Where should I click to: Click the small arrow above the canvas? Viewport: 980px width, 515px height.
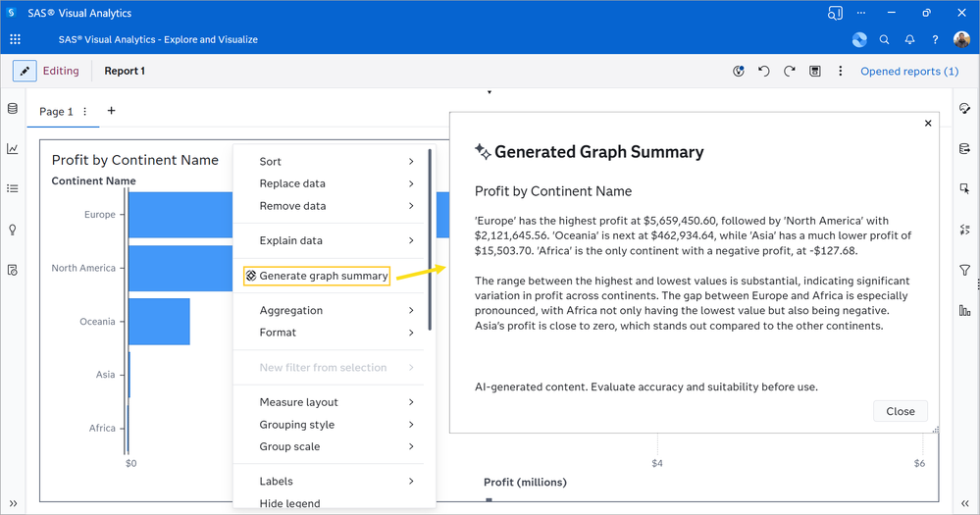[x=490, y=92]
